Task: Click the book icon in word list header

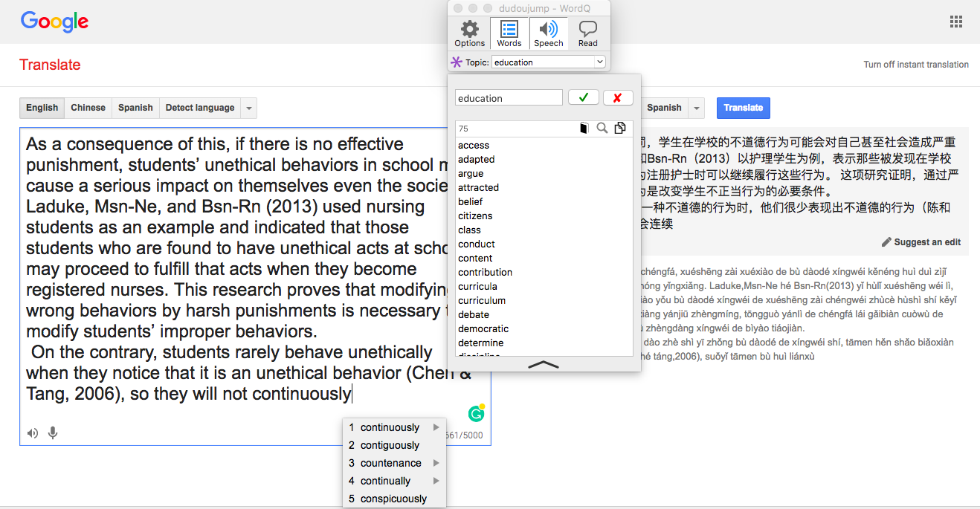Action: pos(584,129)
